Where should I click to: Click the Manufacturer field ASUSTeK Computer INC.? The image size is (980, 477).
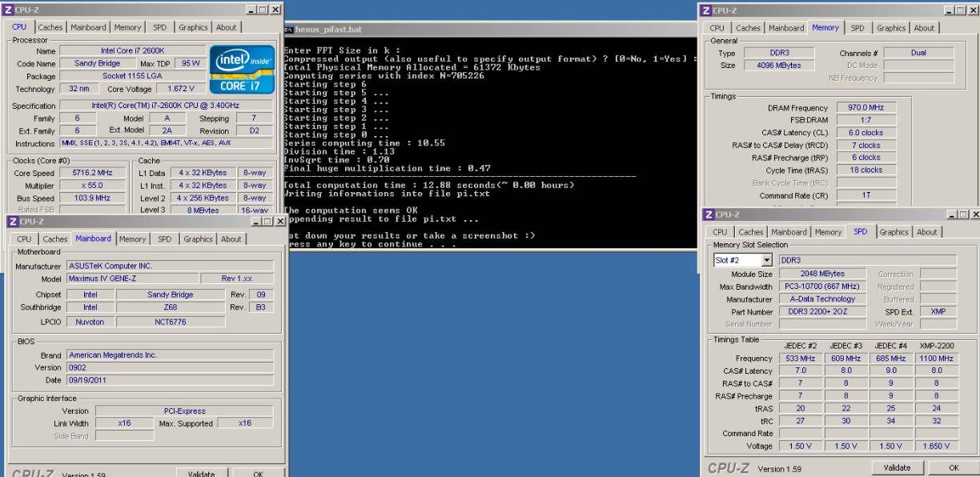169,266
